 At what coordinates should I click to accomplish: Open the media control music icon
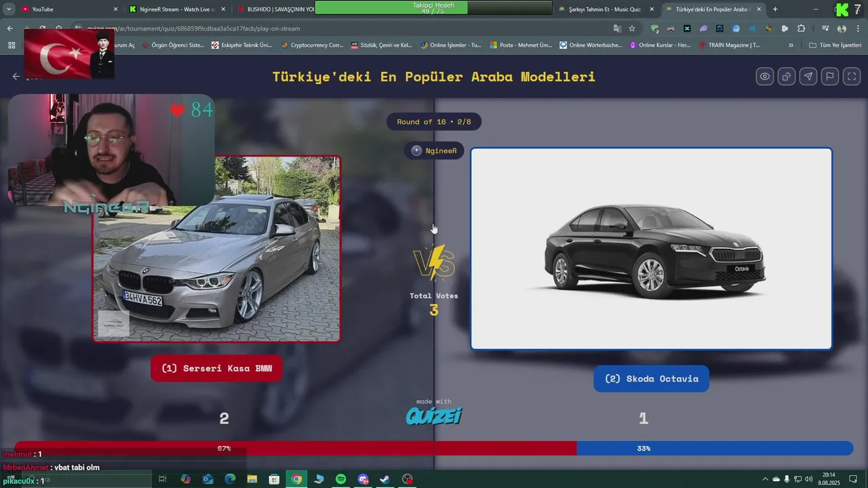point(825,28)
